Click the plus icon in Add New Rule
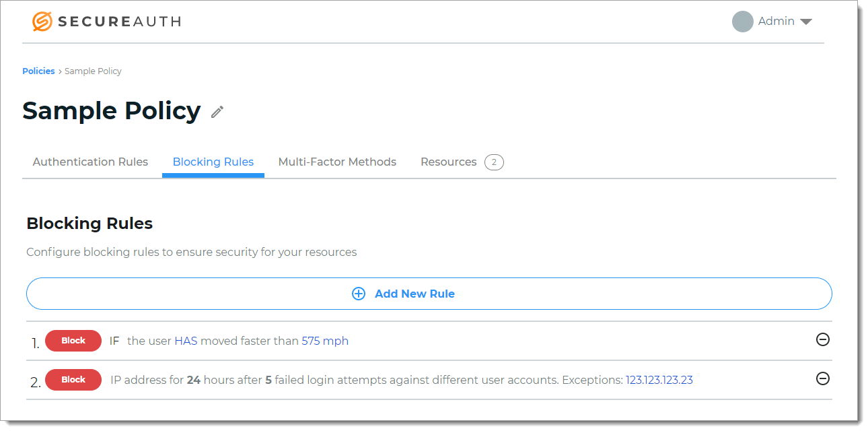 pyautogui.click(x=359, y=294)
